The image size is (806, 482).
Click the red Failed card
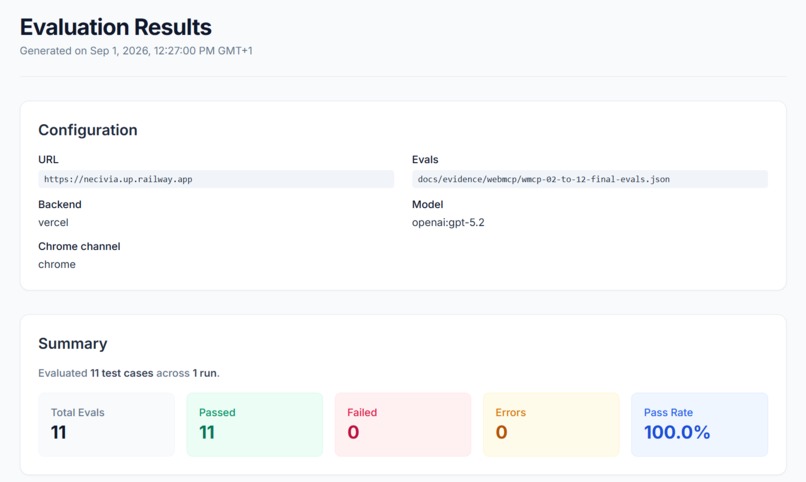pos(403,424)
